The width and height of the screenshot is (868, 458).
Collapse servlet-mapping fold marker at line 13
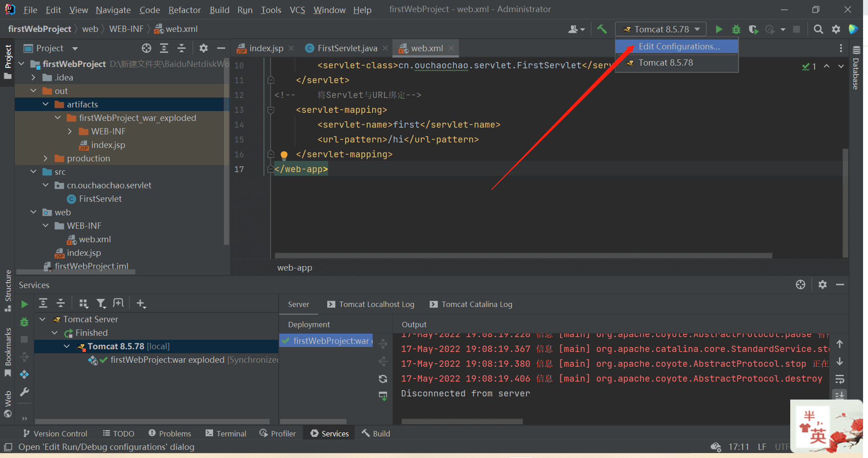[271, 110]
